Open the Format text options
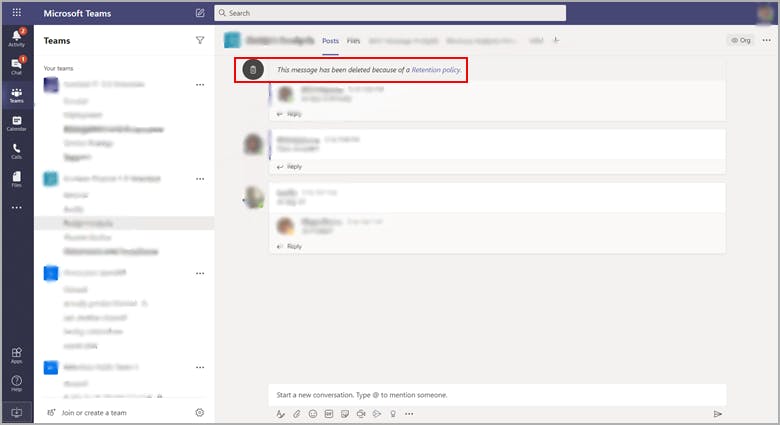This screenshot has height=425, width=780. pyautogui.click(x=281, y=414)
